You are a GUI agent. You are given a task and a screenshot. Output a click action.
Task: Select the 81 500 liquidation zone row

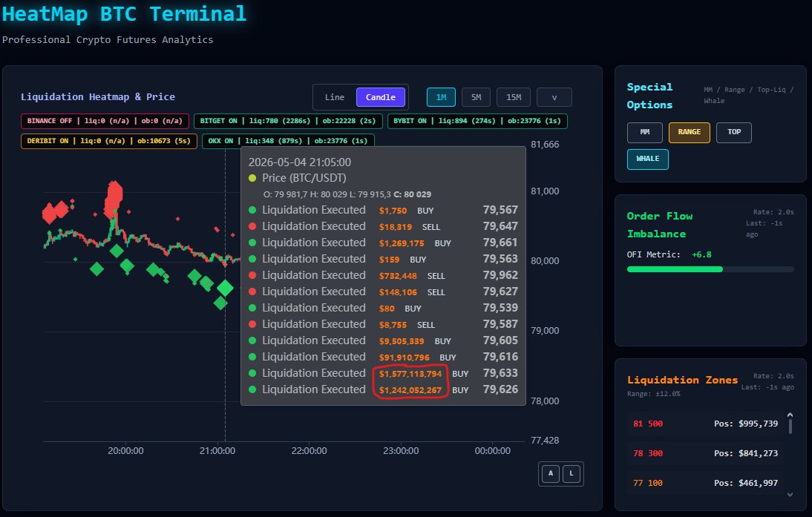point(705,424)
